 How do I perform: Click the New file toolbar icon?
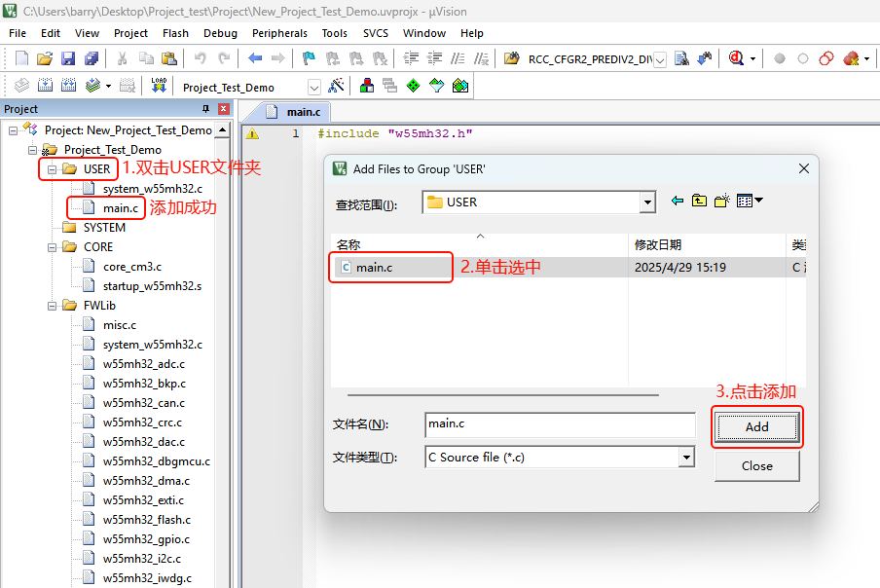[21, 58]
